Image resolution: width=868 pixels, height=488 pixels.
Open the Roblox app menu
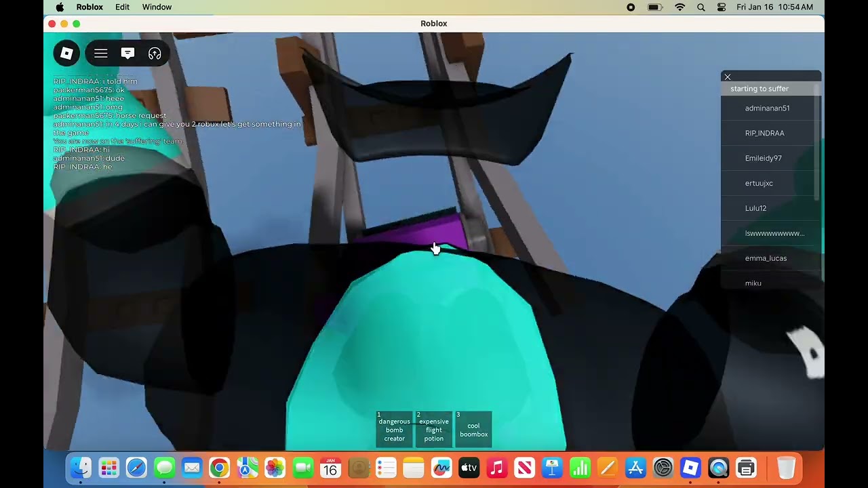(90, 7)
